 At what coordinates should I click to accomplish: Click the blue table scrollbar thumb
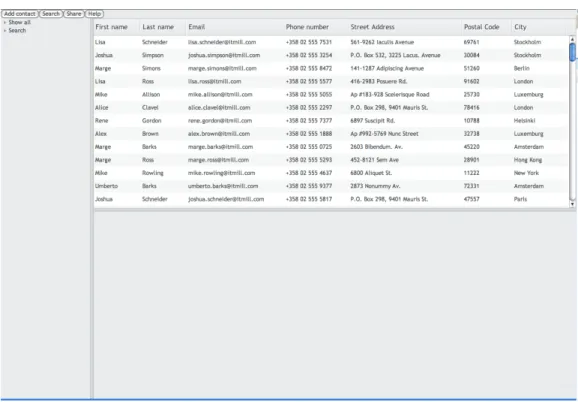(x=572, y=52)
